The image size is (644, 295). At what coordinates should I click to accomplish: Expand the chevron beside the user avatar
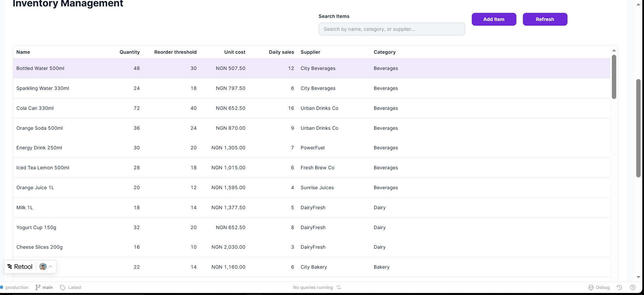coord(50,267)
